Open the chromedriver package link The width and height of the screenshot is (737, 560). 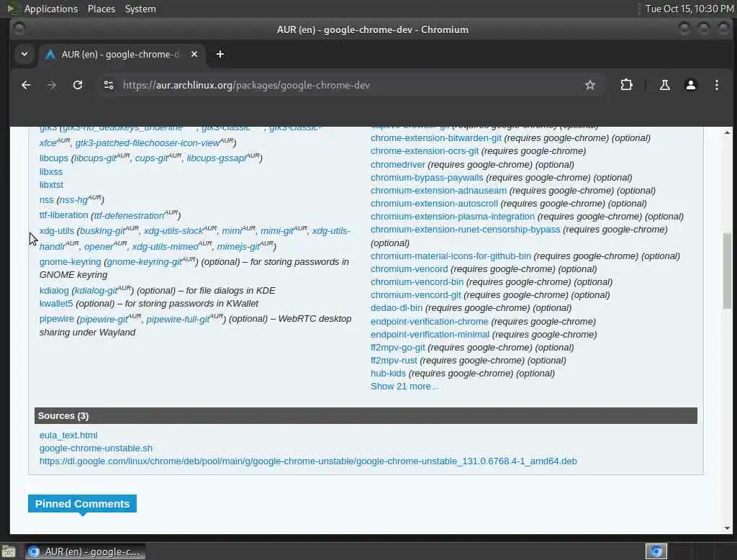pos(397,165)
